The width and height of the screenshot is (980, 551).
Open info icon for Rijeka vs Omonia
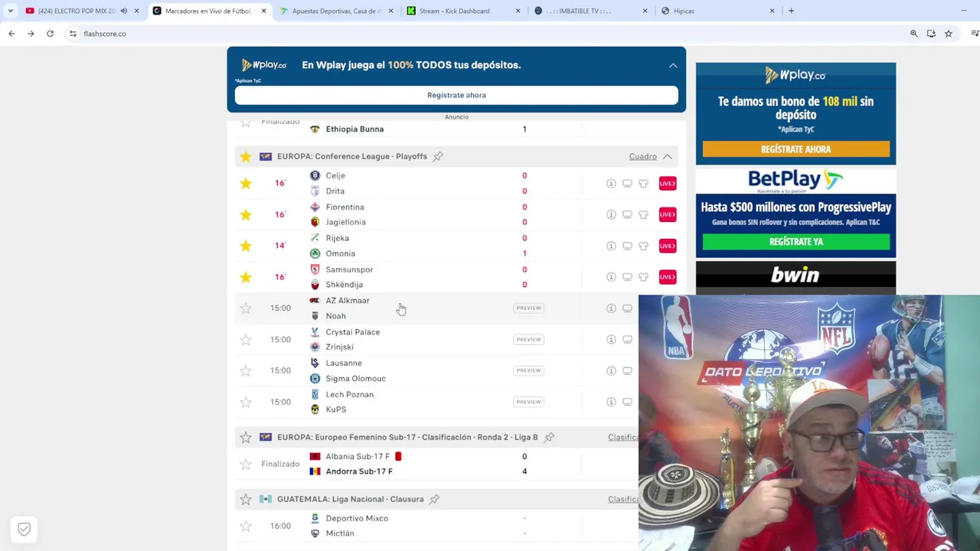click(x=611, y=246)
